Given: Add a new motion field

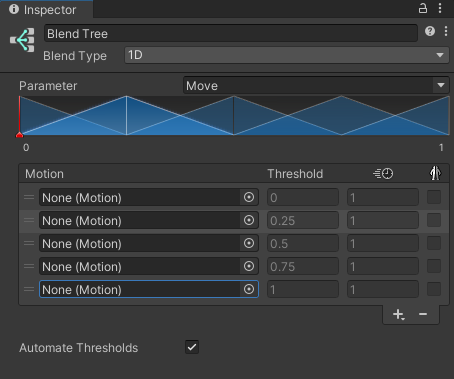Looking at the screenshot, I should point(399,314).
